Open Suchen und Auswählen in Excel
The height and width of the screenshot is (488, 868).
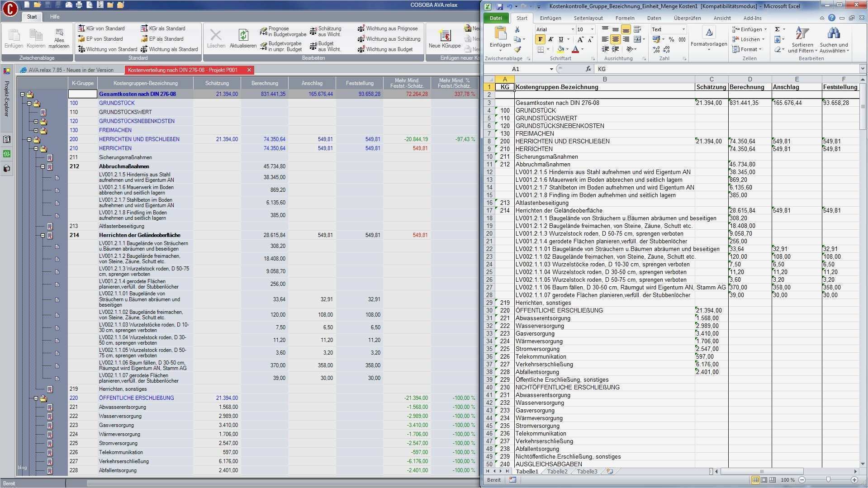point(834,38)
